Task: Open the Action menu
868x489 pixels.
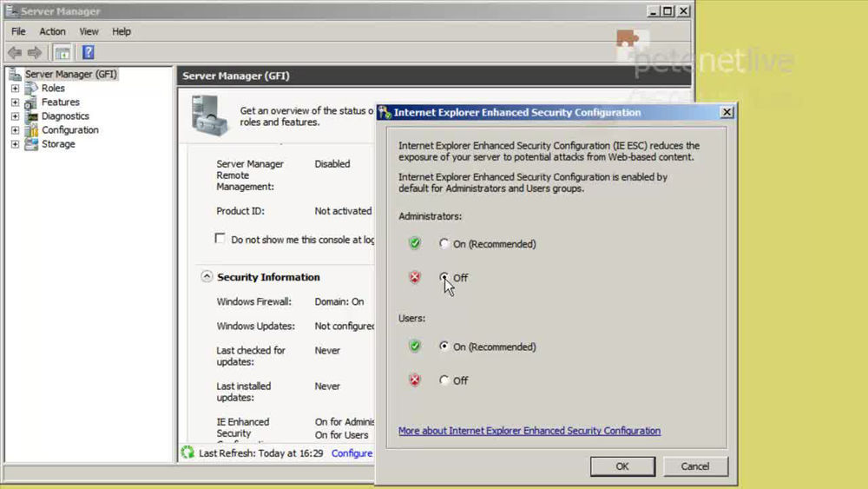Action: point(52,31)
